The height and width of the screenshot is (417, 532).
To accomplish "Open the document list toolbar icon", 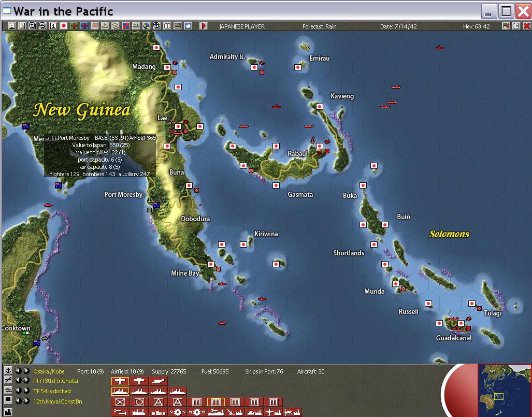I will click(22, 26).
